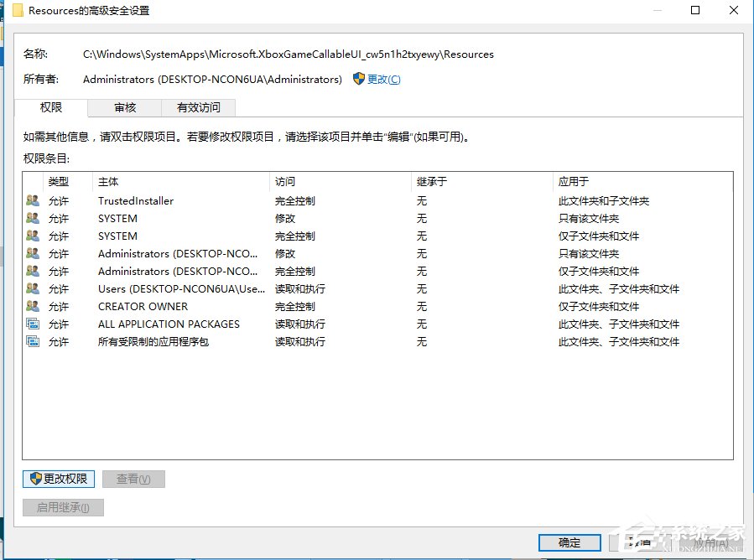Image resolution: width=754 pixels, height=560 pixels.
Task: Confirm settings with the 确定 button
Action: [569, 542]
